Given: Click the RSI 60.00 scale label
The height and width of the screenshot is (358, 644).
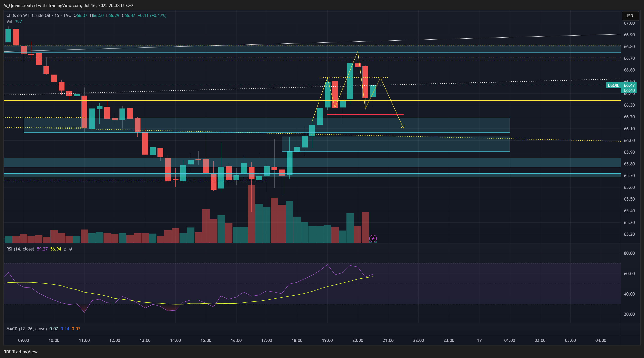Looking at the screenshot, I should pyautogui.click(x=629, y=274).
